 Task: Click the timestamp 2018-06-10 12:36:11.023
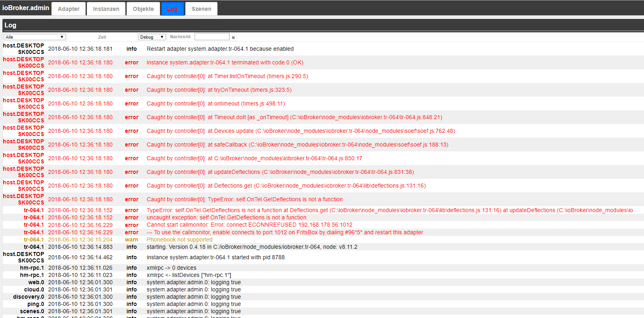[x=80, y=275]
